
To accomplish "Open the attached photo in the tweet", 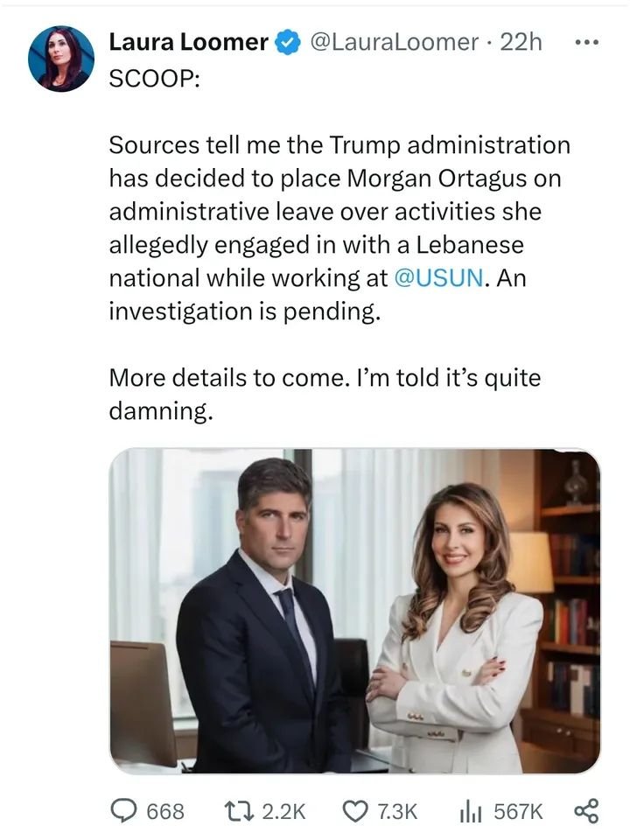I will point(354,611).
